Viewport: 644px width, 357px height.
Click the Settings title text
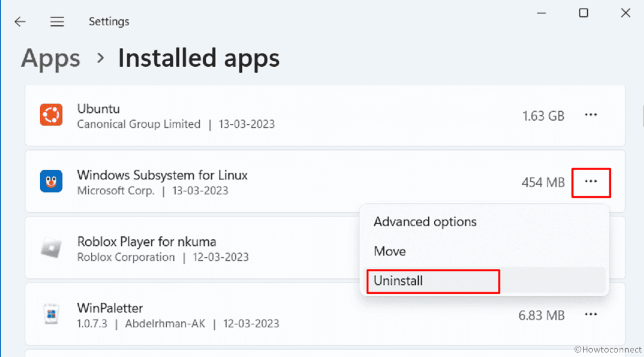109,21
